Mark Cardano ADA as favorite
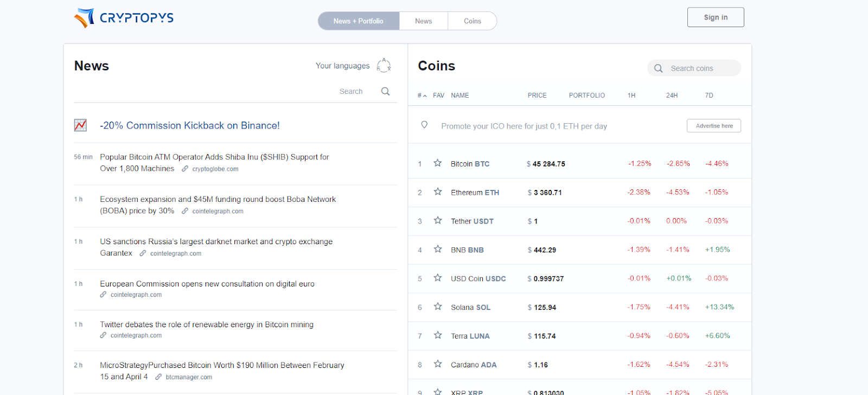Screen dimensions: 868x395 click(437, 364)
